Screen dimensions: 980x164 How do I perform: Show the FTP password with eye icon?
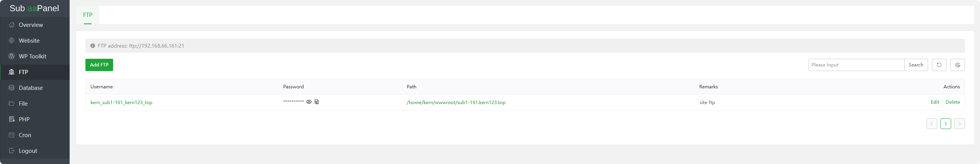309,102
